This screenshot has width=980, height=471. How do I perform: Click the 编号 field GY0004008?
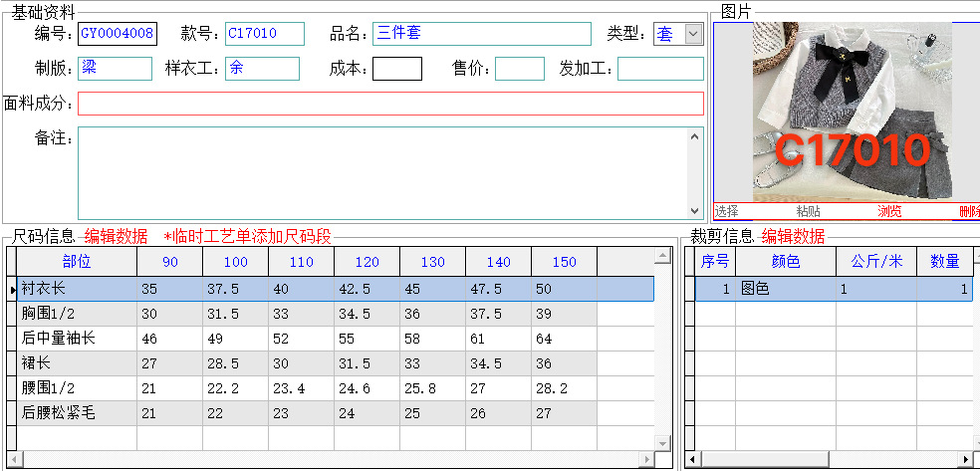point(118,34)
